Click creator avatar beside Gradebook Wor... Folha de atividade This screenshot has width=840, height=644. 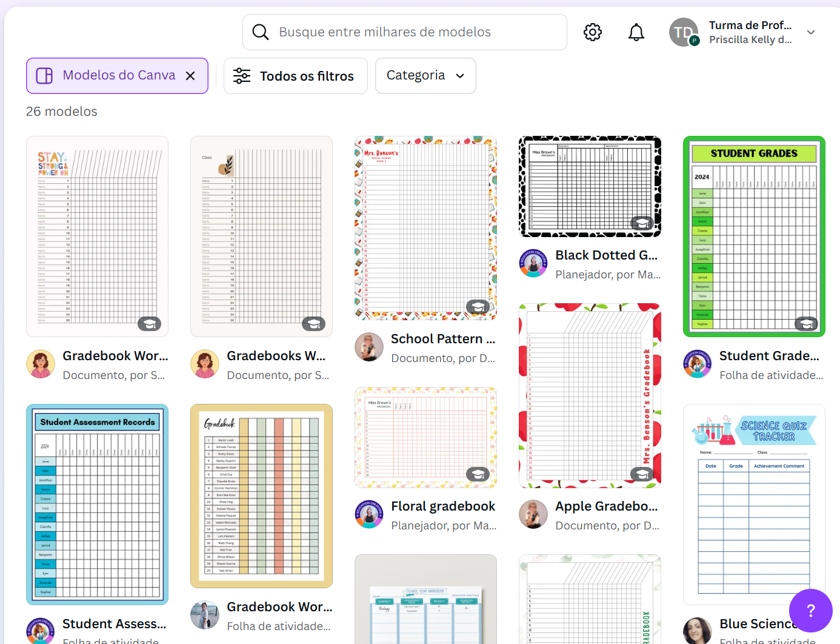(205, 615)
